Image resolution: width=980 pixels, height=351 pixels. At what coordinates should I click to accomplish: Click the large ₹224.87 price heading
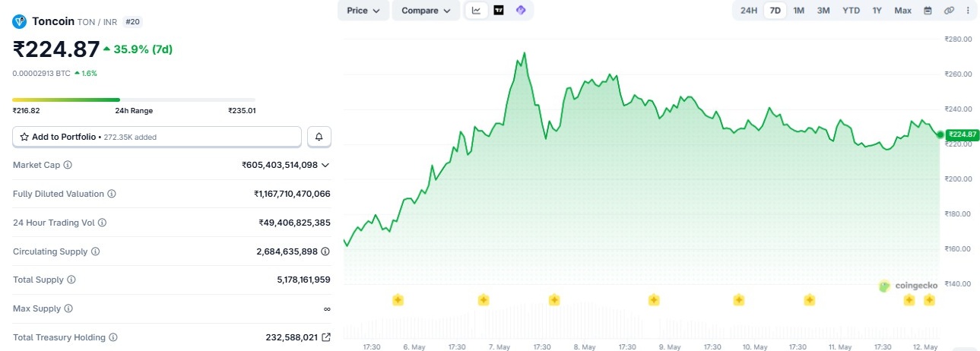tap(56, 49)
